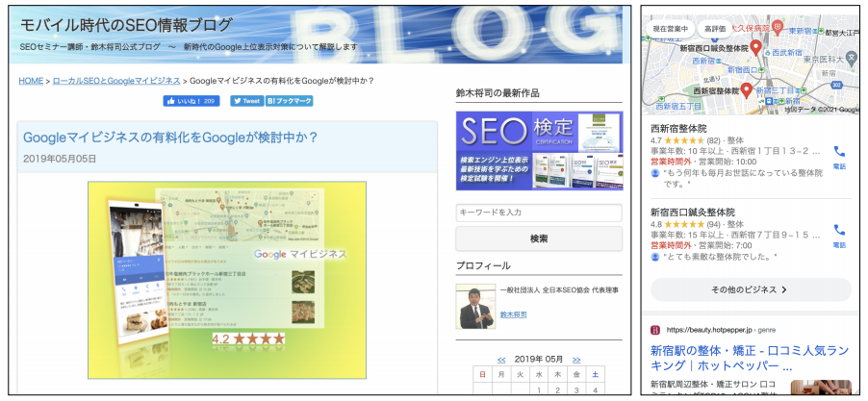868x401 pixels.
Task: Open the beauty.hotpepper.jp URL breadcrumb
Action: 720,330
